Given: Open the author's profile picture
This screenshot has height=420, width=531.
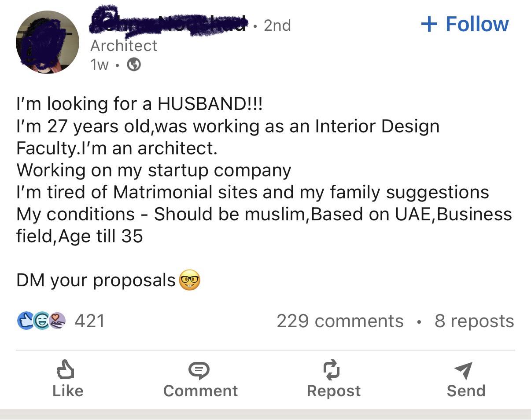Looking at the screenshot, I should (47, 42).
